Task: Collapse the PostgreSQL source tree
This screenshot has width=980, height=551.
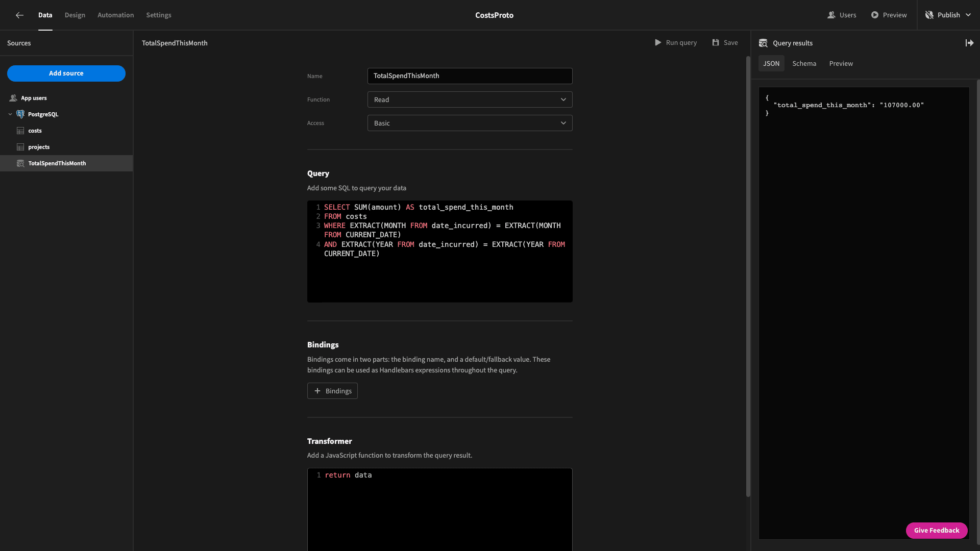Action: 10,114
